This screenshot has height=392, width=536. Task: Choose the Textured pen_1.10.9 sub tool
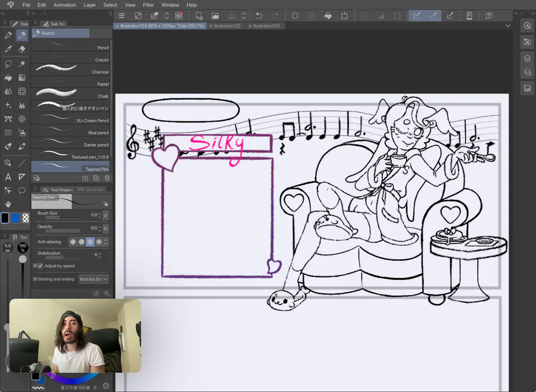[x=70, y=154]
